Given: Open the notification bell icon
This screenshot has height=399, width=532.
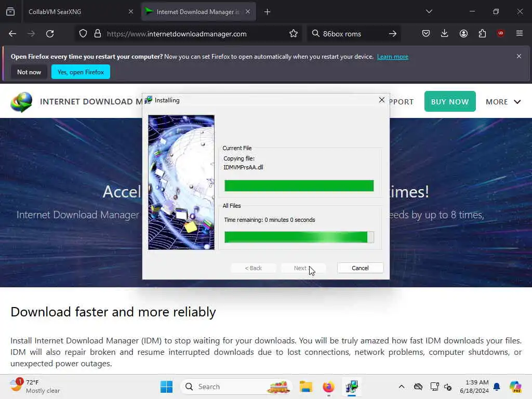Looking at the screenshot, I should pos(497,387).
